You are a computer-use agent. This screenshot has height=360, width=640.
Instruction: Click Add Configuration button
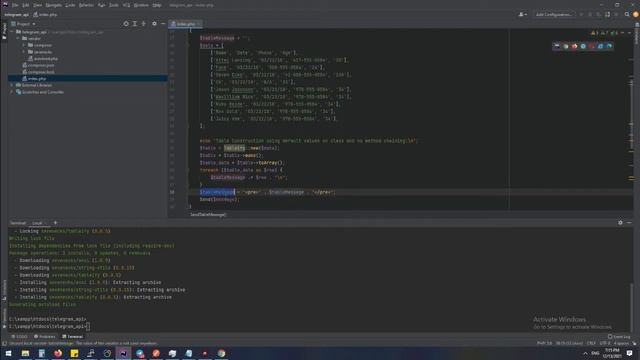pyautogui.click(x=553, y=15)
